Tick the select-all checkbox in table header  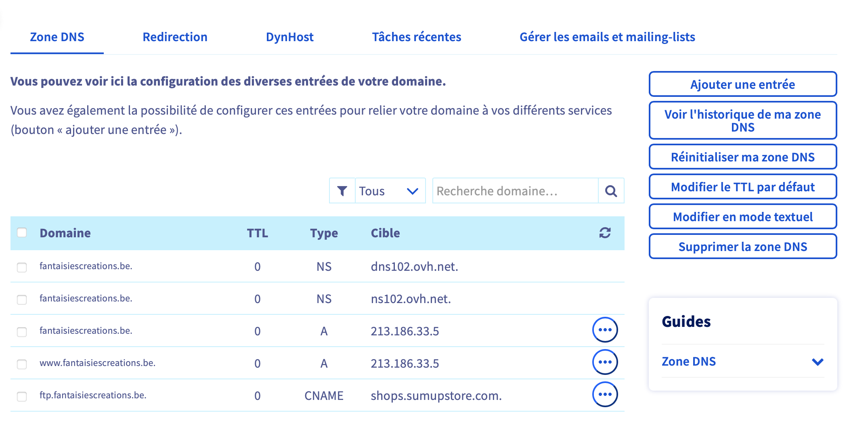[22, 232]
